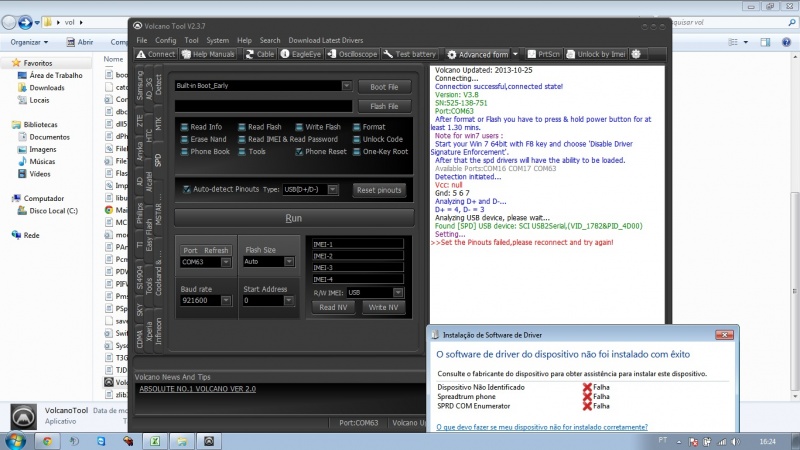
Task: Click Test battery tool
Action: pos(410,54)
